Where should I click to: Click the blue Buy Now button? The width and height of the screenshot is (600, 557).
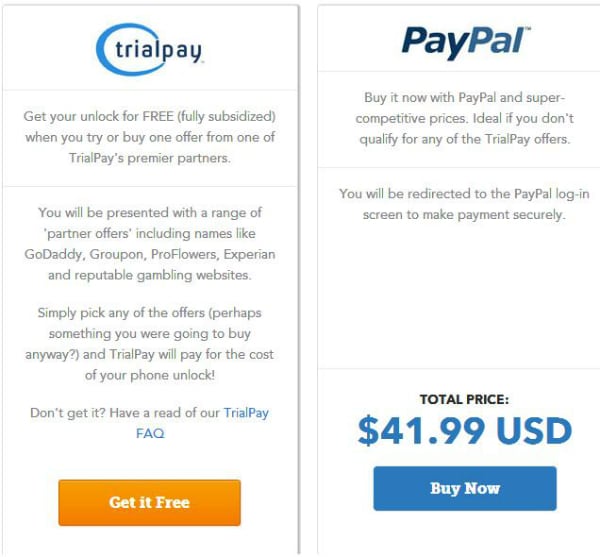coord(465,488)
